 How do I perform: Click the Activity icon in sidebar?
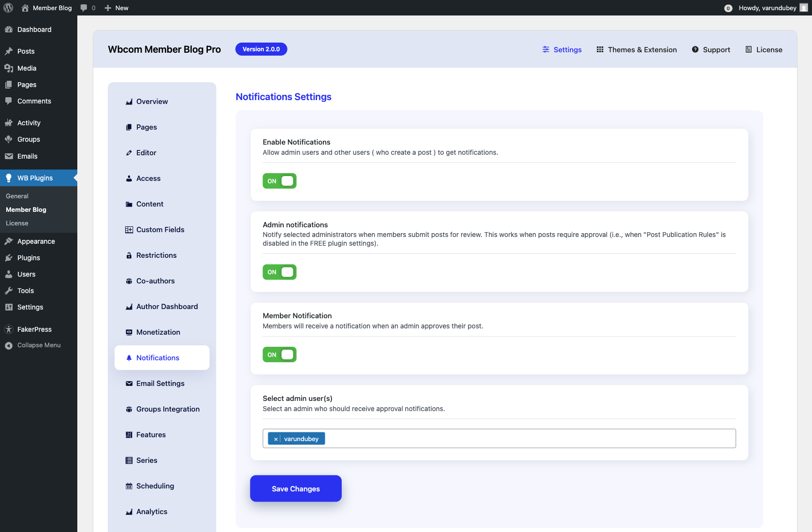9,123
